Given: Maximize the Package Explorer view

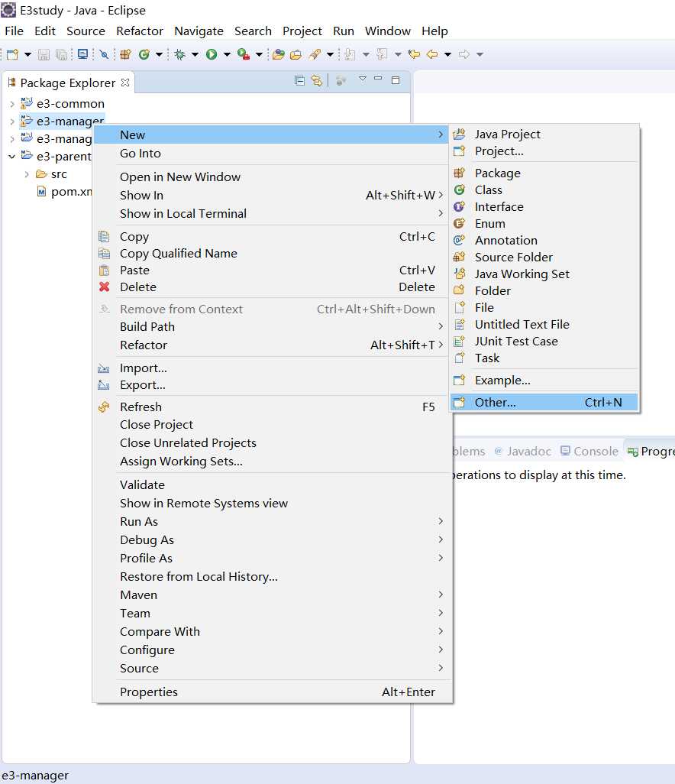Looking at the screenshot, I should (x=396, y=79).
